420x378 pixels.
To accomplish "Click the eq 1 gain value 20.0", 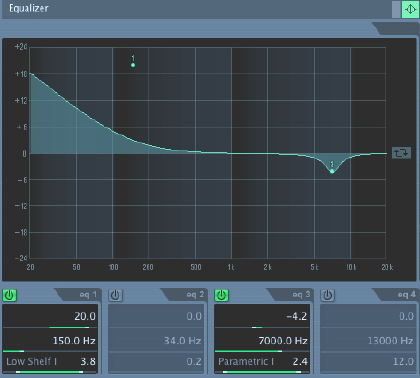I will click(85, 316).
